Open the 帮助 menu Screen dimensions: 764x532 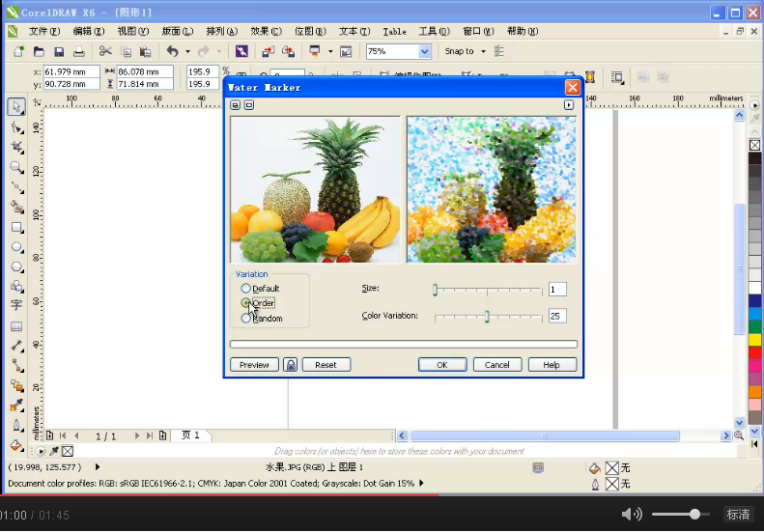pos(523,31)
